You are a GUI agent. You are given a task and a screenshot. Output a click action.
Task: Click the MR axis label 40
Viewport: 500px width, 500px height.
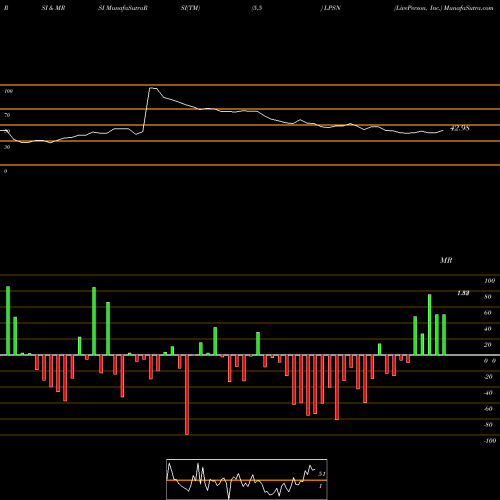point(488,329)
